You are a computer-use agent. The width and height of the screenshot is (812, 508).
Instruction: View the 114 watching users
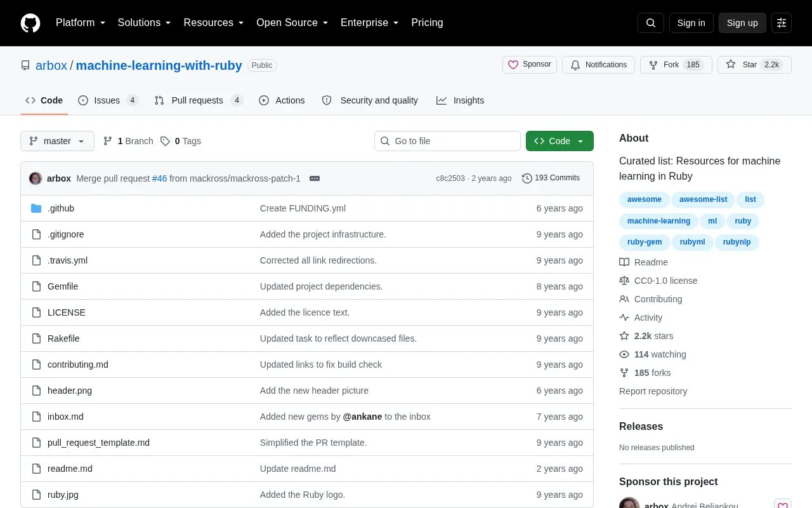click(653, 354)
